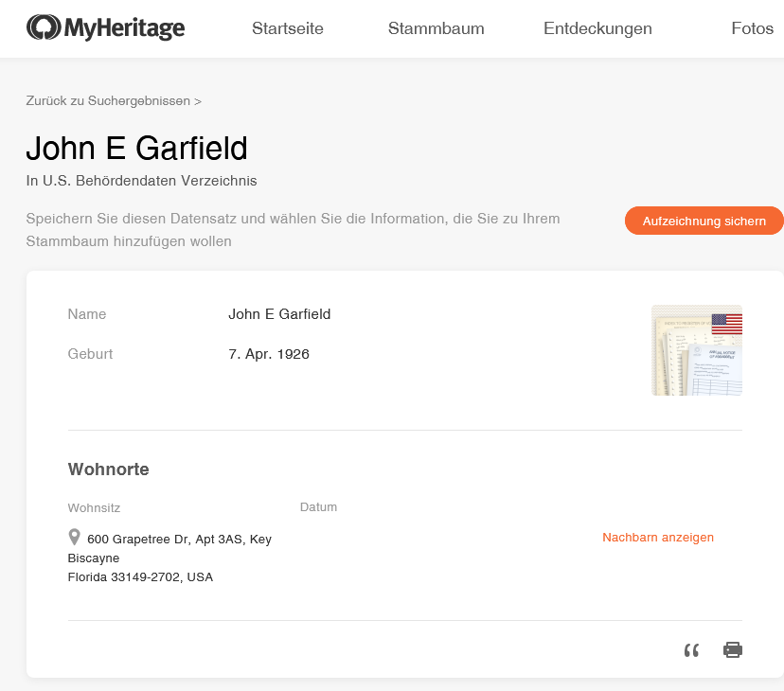Open the US records collection thumbnail
The width and height of the screenshot is (784, 691).
[696, 350]
